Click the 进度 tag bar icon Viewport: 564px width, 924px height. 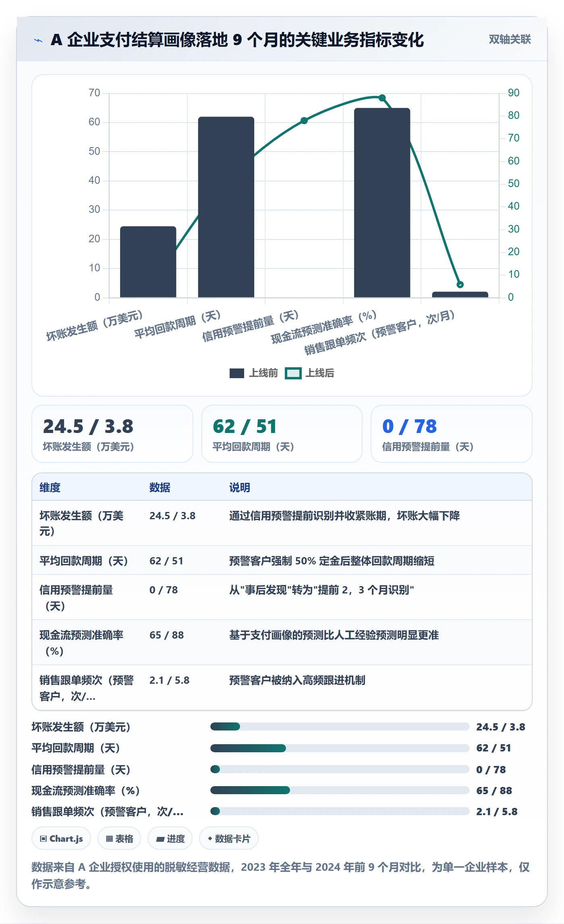(160, 839)
